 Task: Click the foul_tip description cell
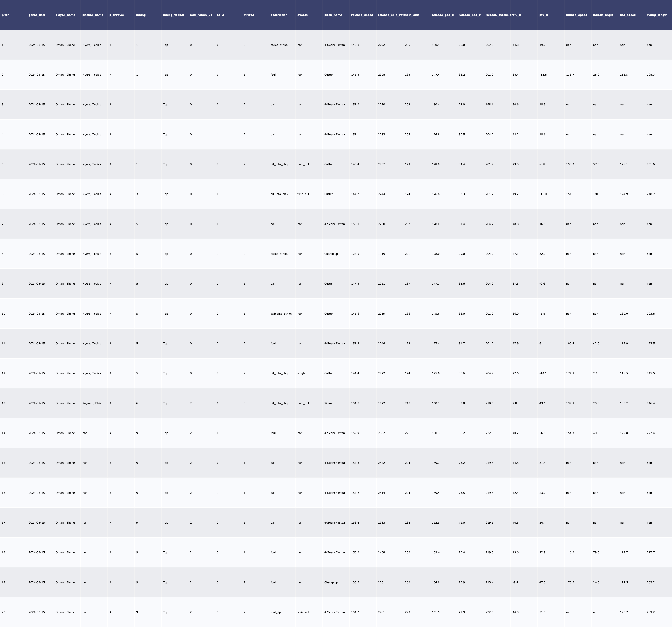[276, 612]
